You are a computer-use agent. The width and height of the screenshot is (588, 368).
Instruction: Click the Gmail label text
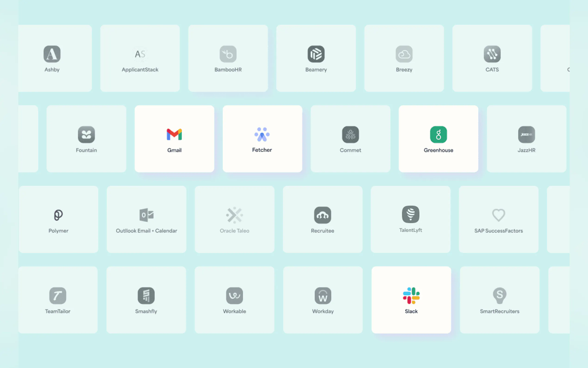174,150
